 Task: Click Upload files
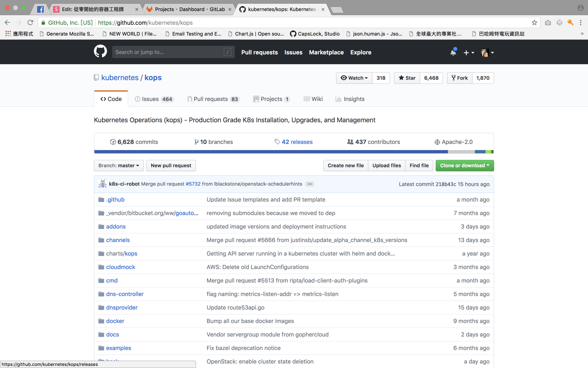tap(387, 165)
